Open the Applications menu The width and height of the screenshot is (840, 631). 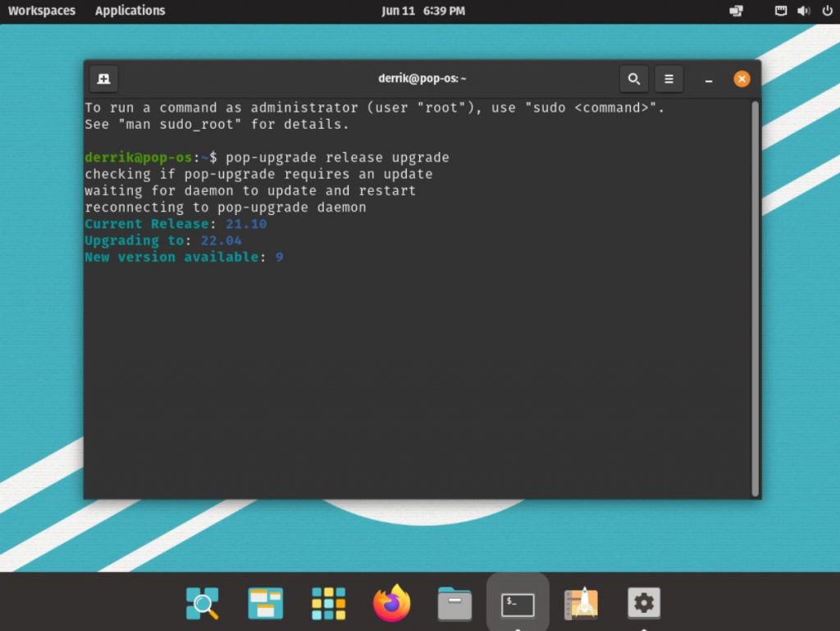pyautogui.click(x=129, y=11)
